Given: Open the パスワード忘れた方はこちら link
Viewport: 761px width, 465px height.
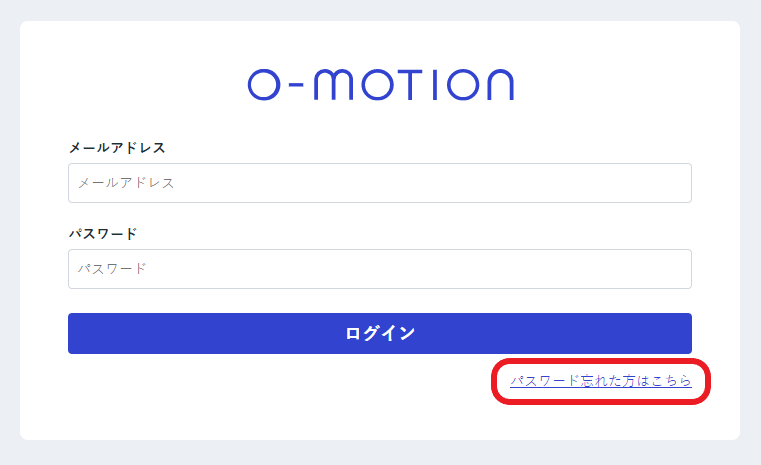Looking at the screenshot, I should coord(600,381).
